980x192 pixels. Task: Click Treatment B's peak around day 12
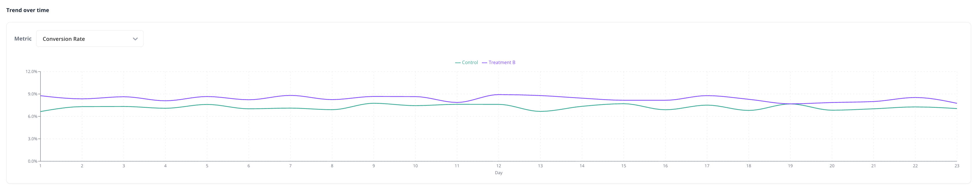point(499,94)
